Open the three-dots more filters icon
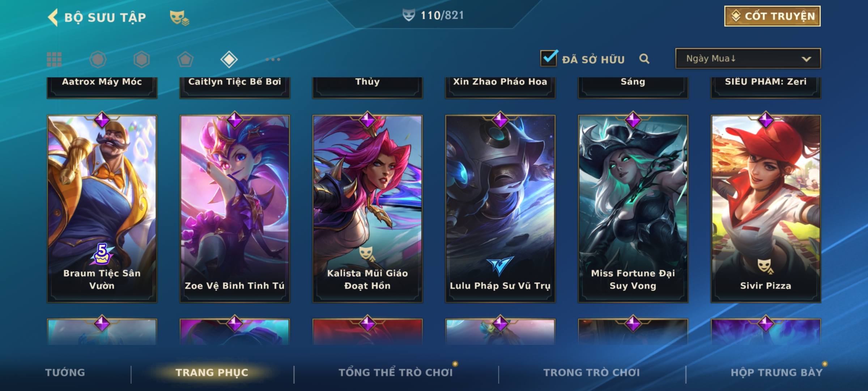This screenshot has height=391, width=868. coord(273,59)
